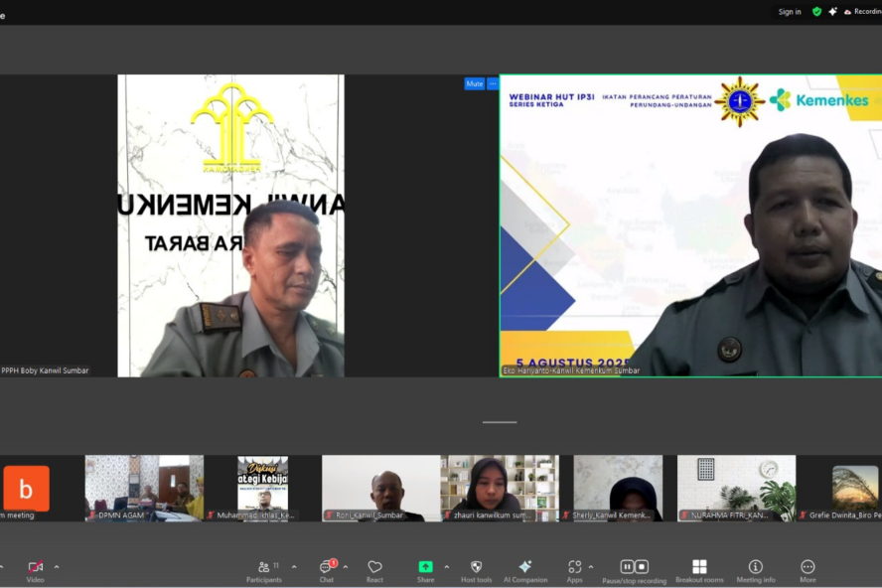Open the React emoji picker
Viewport: 882px width, 588px height.
point(374,570)
